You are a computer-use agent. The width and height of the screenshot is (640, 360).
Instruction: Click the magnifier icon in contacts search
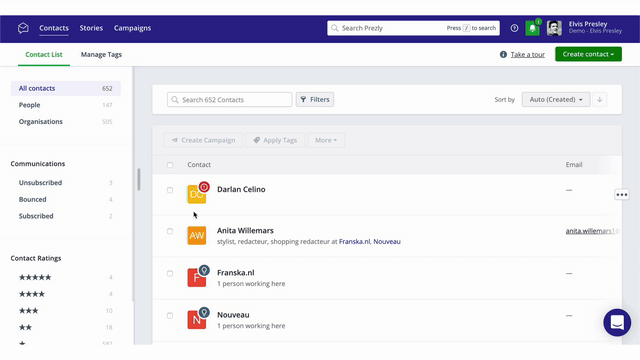[x=175, y=100]
